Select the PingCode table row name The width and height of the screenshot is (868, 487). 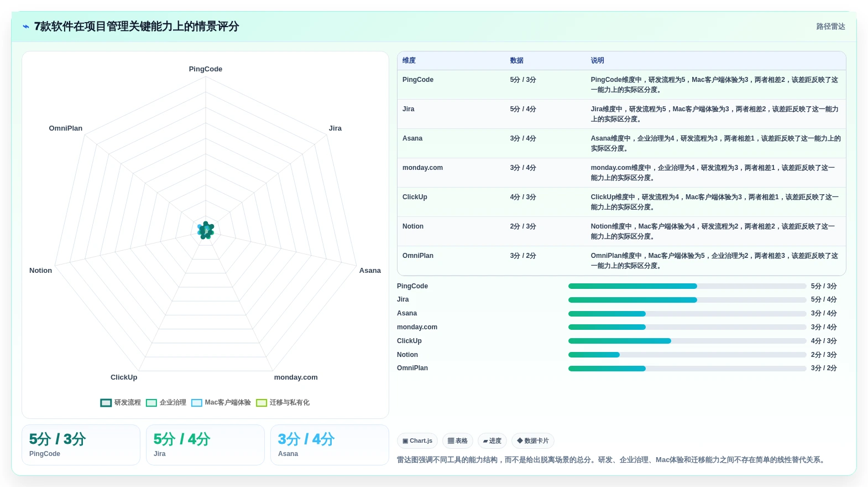coord(418,80)
